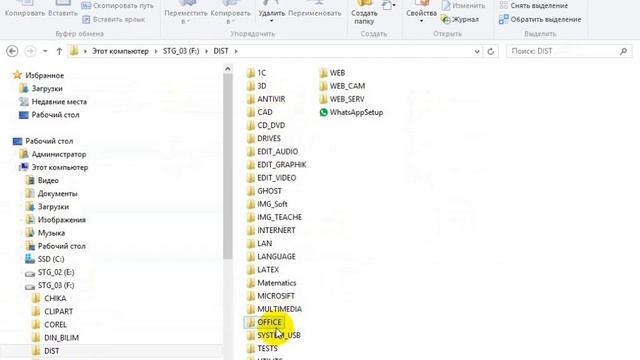Expand address bar history dropdown
This screenshot has height=360, width=640.
(477, 51)
